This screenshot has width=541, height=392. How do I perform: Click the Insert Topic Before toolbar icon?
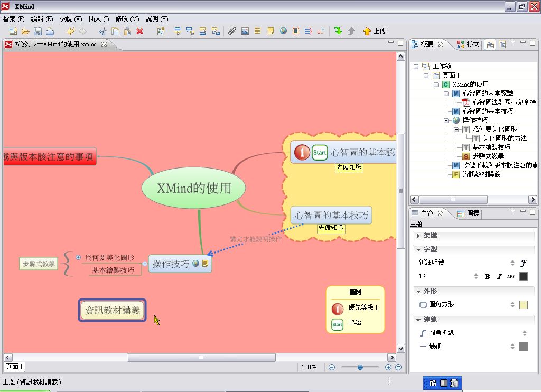[x=203, y=31]
